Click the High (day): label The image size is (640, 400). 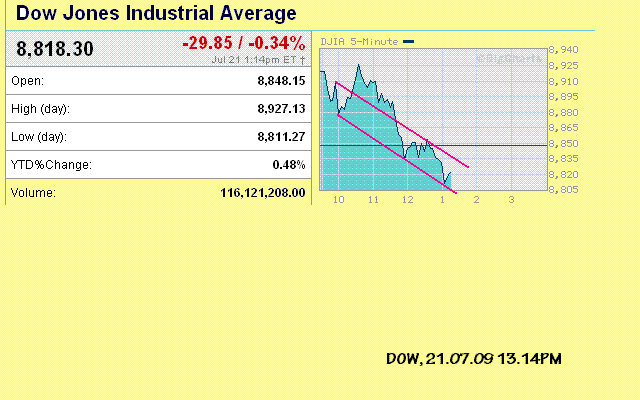point(40,109)
